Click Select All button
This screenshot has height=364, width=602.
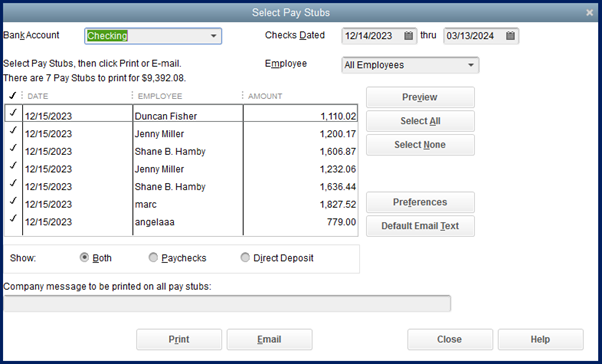click(x=420, y=121)
